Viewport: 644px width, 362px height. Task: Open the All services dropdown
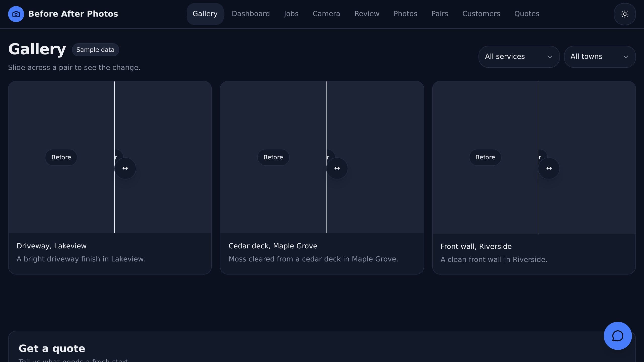tap(519, 57)
